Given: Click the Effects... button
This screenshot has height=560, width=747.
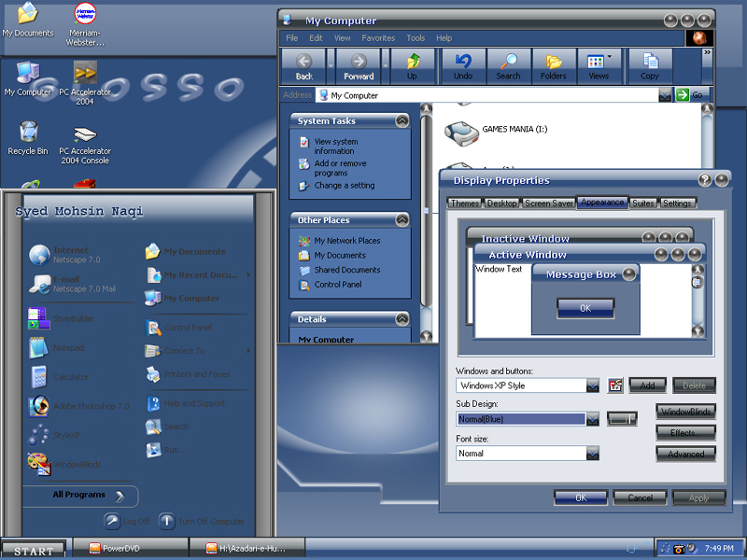Looking at the screenshot, I should point(686,433).
